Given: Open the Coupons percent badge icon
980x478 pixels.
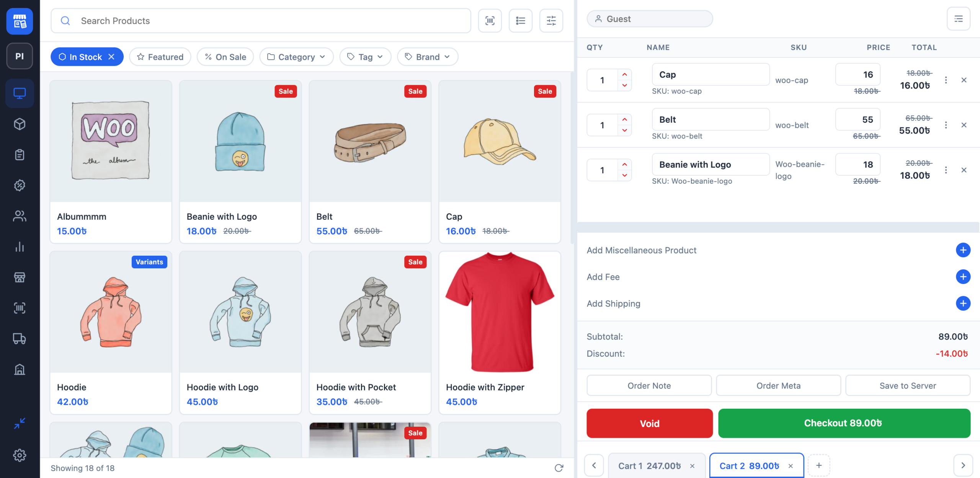Looking at the screenshot, I should click(20, 185).
